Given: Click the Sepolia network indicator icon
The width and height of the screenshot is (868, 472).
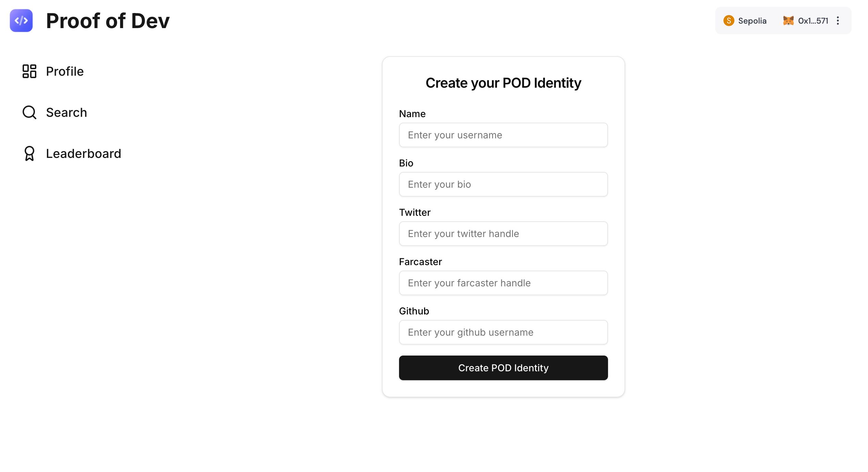Looking at the screenshot, I should [729, 20].
